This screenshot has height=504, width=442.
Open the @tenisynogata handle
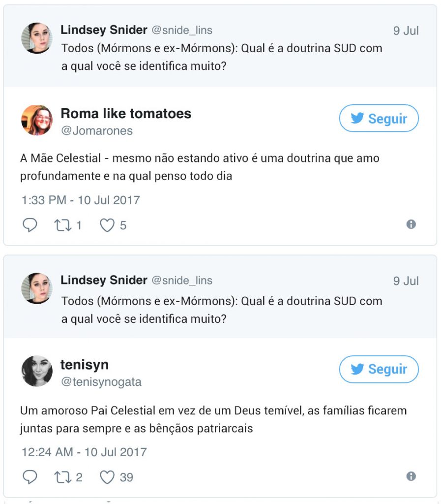[x=101, y=382]
